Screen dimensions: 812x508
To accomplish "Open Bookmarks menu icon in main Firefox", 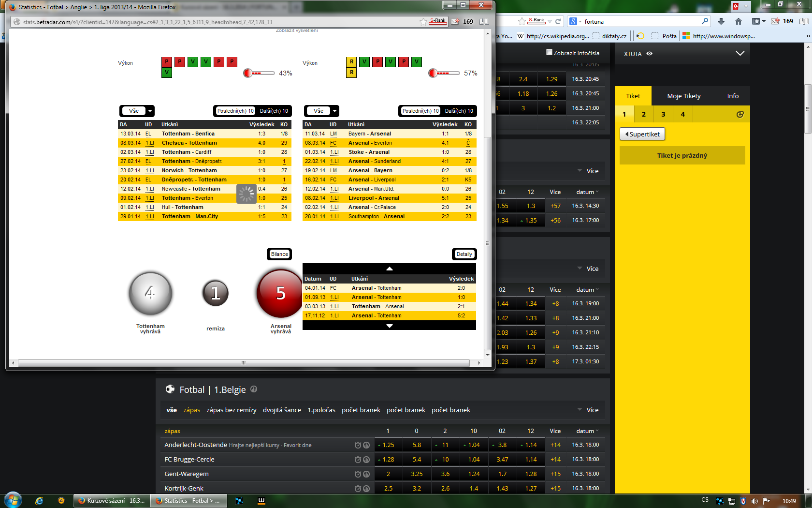I will point(758,21).
